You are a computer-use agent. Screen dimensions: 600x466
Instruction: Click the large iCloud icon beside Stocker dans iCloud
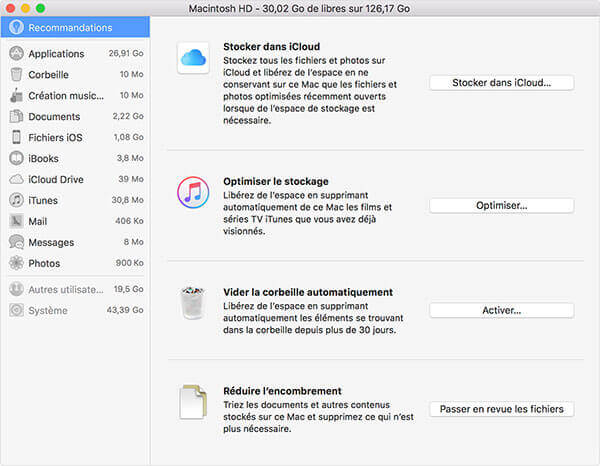coord(193,58)
